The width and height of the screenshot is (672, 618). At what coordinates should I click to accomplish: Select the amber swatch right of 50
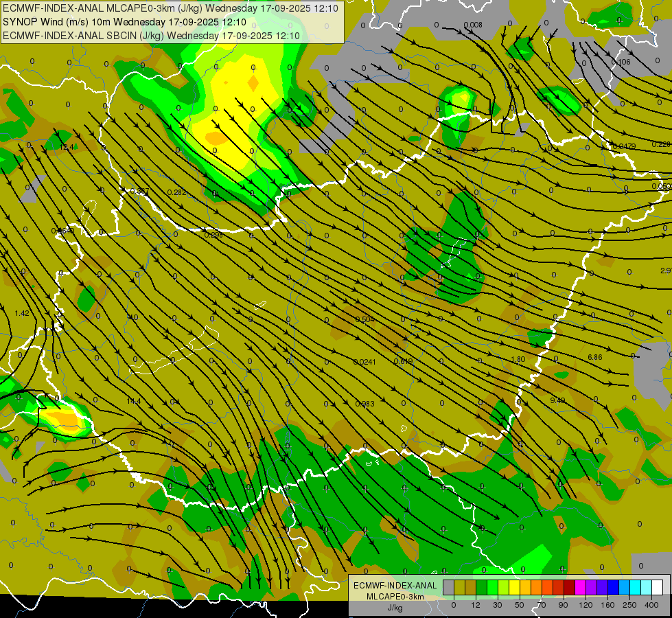[x=525, y=587]
